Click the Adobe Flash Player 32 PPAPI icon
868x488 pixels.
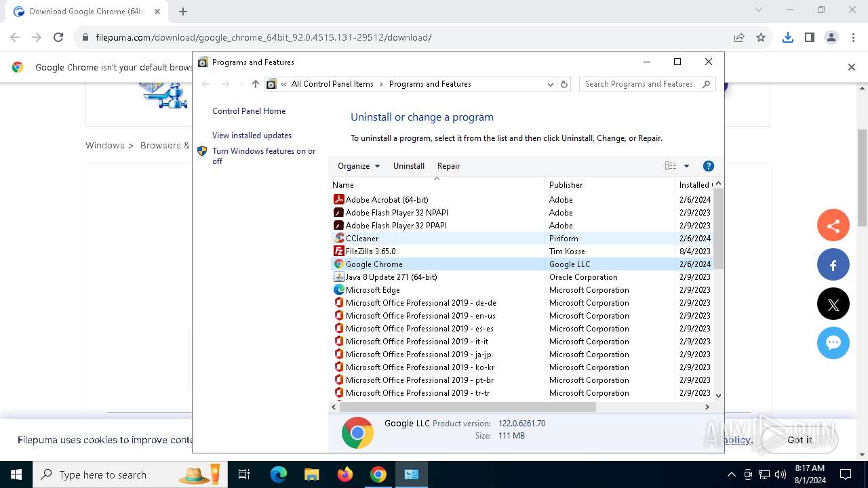(339, 225)
